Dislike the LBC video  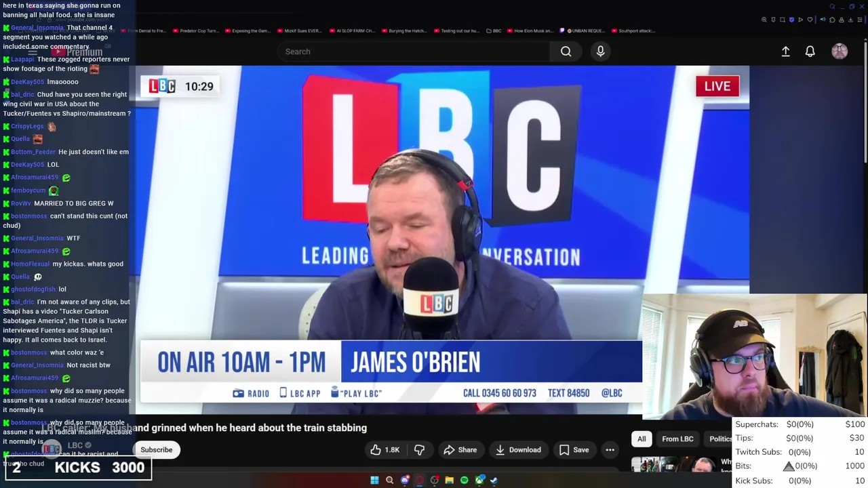click(x=419, y=449)
